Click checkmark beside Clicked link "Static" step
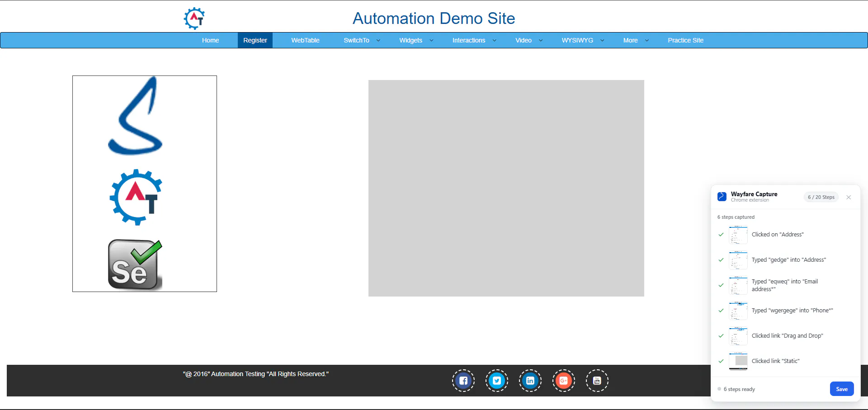Image resolution: width=868 pixels, height=410 pixels. point(721,361)
